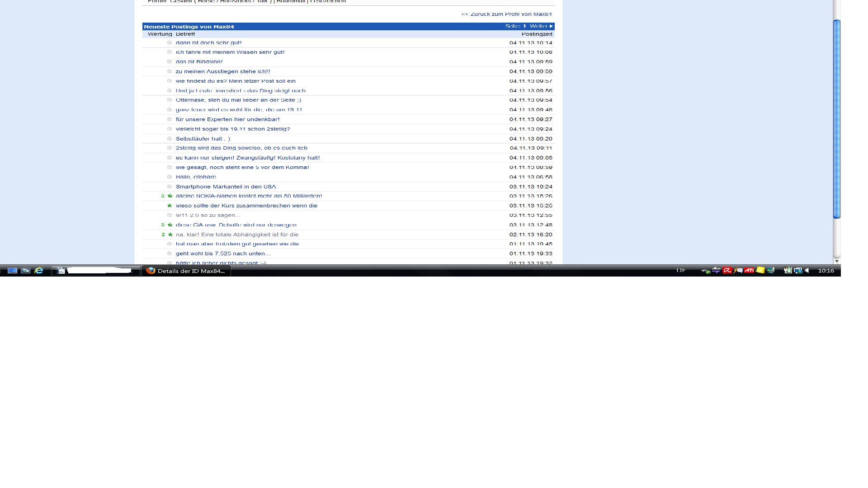Open posting 'Smartphone Markanteil in den USA'
This screenshot has width=868, height=488.
click(226, 186)
